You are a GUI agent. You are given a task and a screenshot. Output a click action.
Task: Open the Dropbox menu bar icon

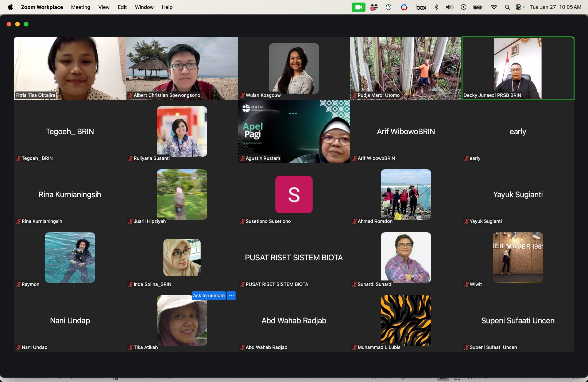coord(374,7)
